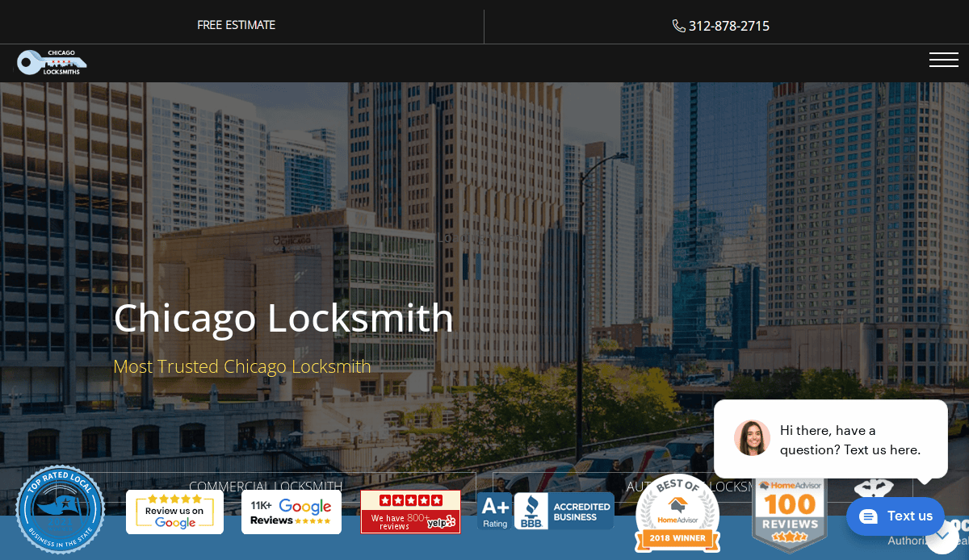Click the 'Hi there, have a question?' chat bubble
Viewport: 969px width, 560px height.
pyautogui.click(x=849, y=440)
